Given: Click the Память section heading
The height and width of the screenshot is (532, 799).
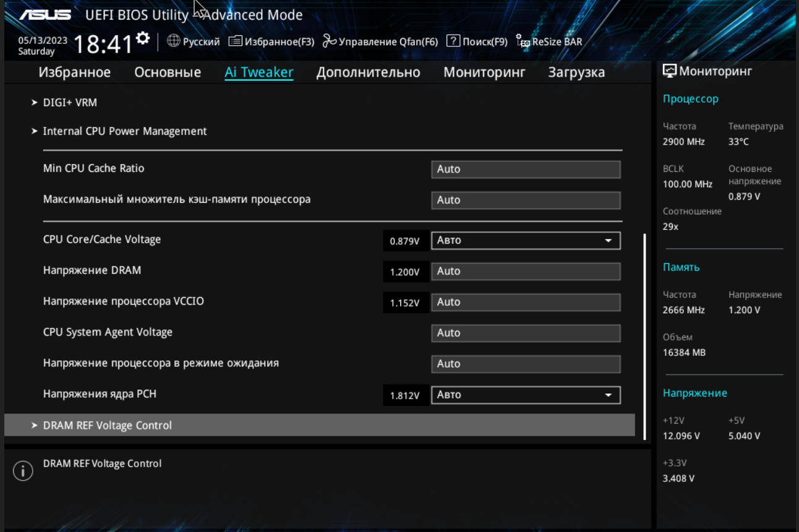Looking at the screenshot, I should coord(681,268).
